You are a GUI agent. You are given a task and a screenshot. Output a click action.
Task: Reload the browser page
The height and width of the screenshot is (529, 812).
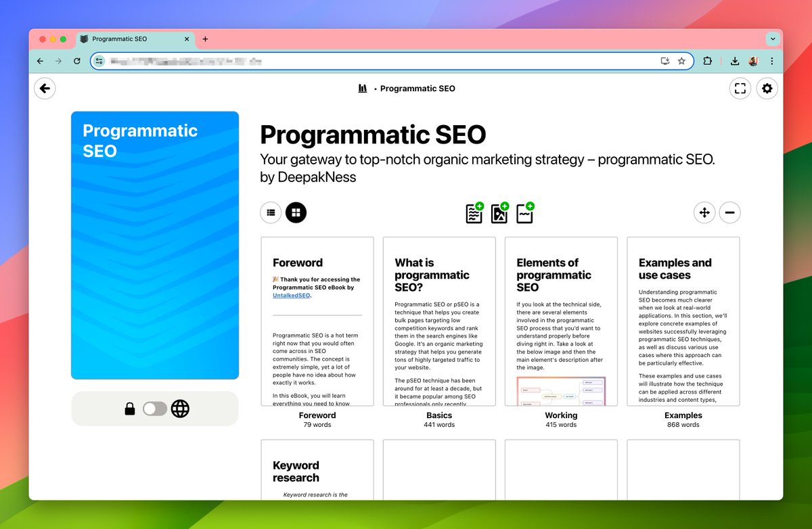pos(77,61)
